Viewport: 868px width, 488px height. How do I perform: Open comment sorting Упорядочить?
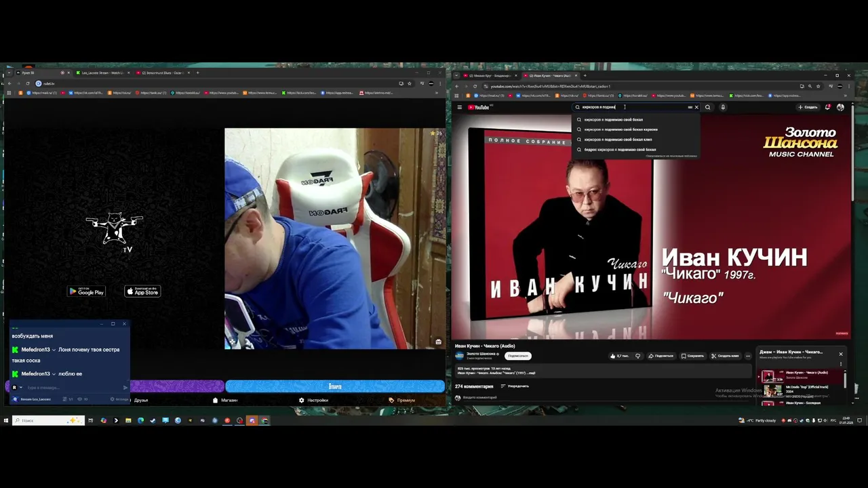point(515,386)
